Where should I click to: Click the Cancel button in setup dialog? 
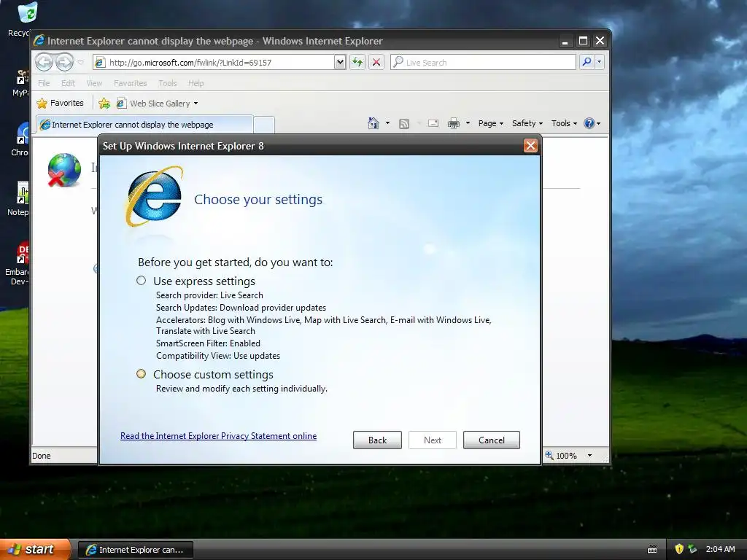[x=492, y=440]
